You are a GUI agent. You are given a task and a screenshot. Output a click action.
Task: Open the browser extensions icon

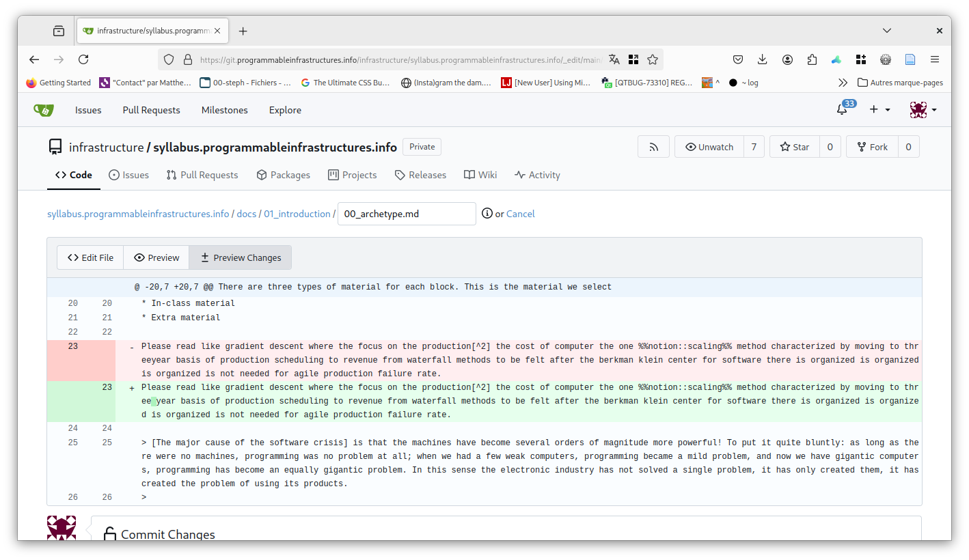(812, 59)
